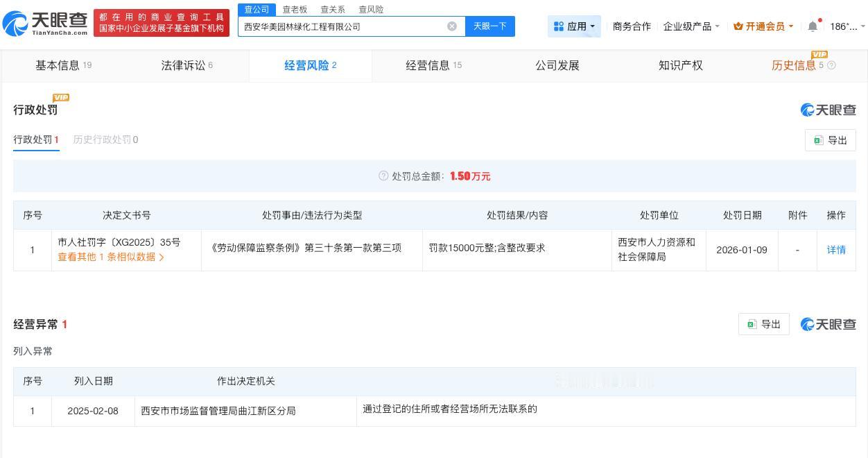The width and height of the screenshot is (868, 458).
Task: Click the total fine amount 1.50万元
Action: 470,176
